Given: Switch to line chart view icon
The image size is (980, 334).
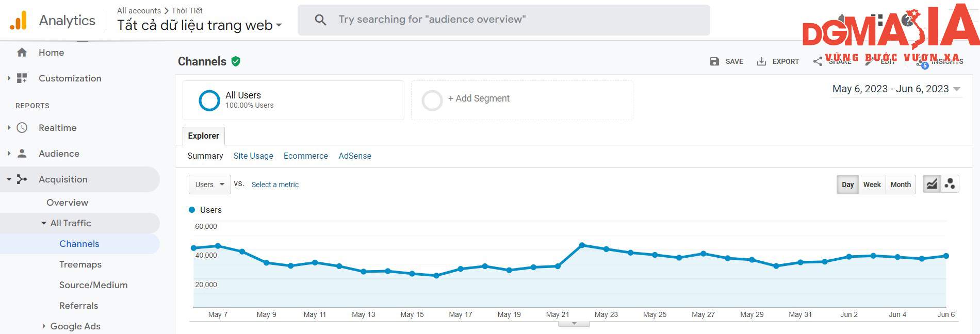Looking at the screenshot, I should click(x=932, y=184).
